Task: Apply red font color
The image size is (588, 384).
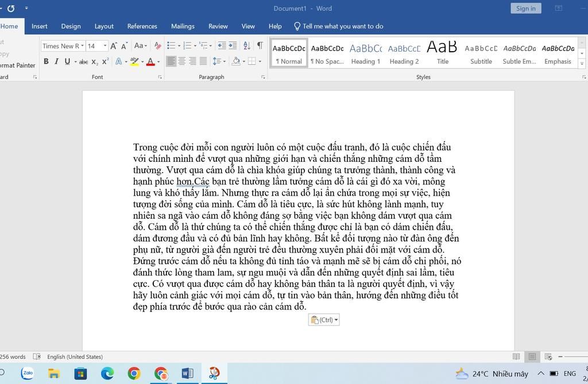Action: point(150,61)
